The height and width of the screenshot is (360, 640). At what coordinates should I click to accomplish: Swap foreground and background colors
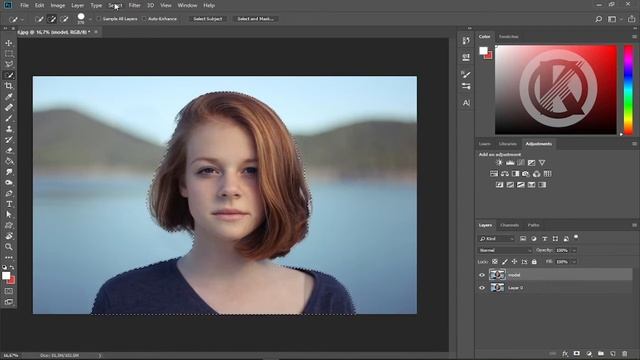pos(12,267)
